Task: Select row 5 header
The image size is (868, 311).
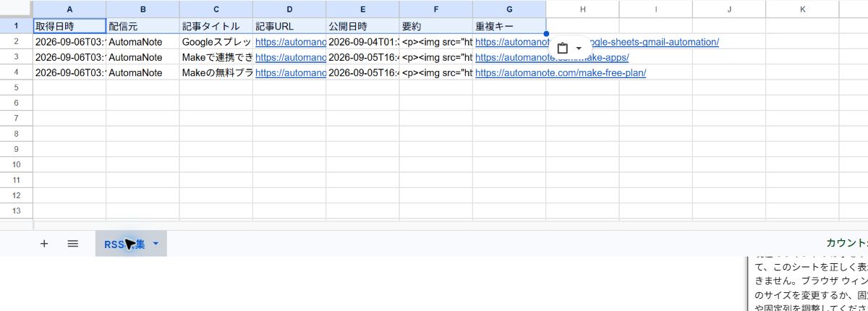Action: pyautogui.click(x=16, y=88)
